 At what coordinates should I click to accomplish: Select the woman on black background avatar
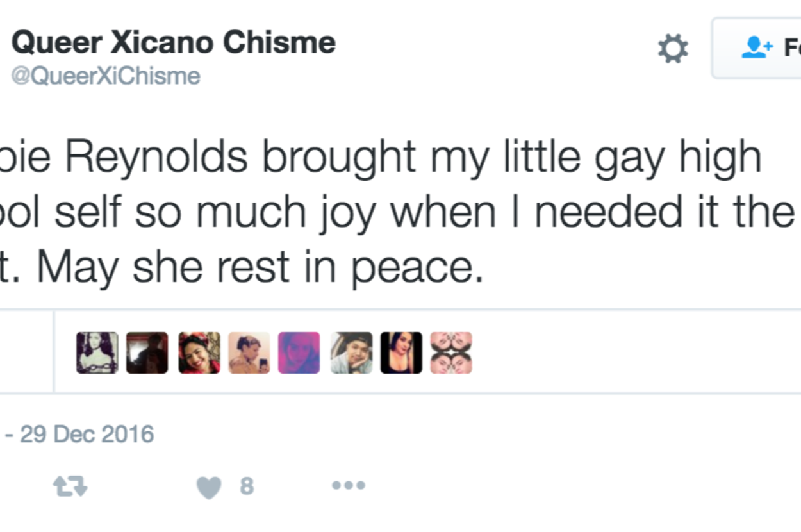401,353
